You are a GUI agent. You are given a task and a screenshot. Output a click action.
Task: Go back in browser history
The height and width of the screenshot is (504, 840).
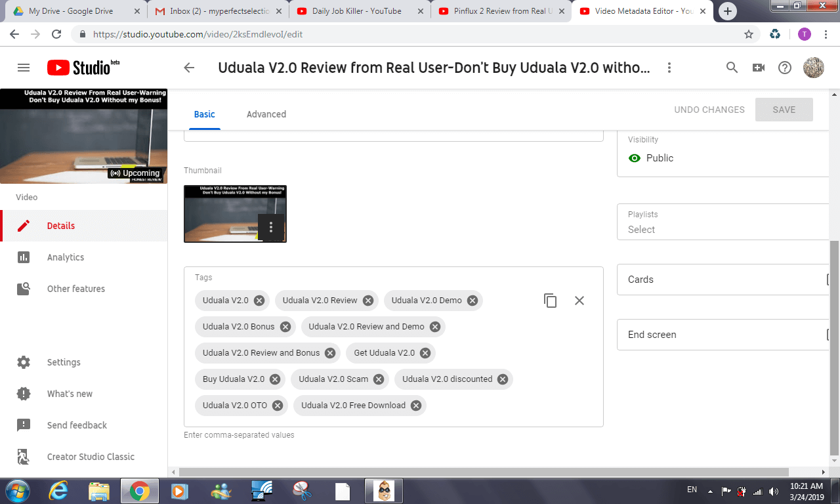[14, 34]
